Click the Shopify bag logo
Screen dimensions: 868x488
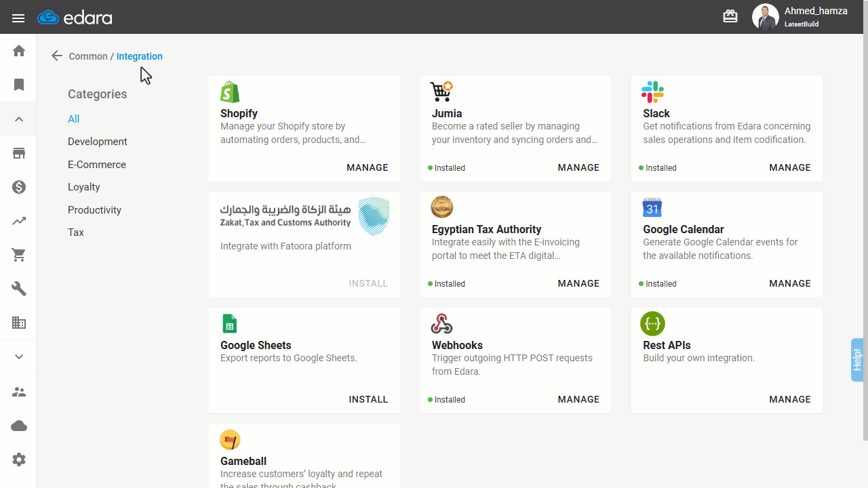click(x=230, y=91)
